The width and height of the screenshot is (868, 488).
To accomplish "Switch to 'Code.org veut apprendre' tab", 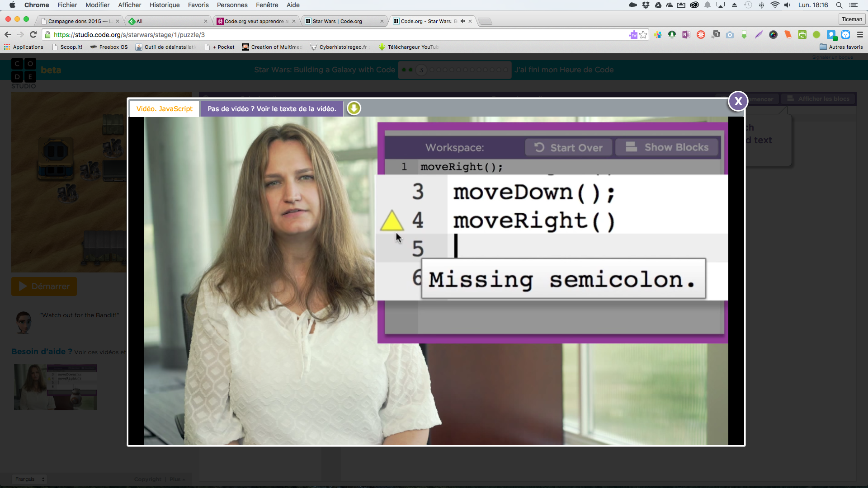I will [256, 21].
